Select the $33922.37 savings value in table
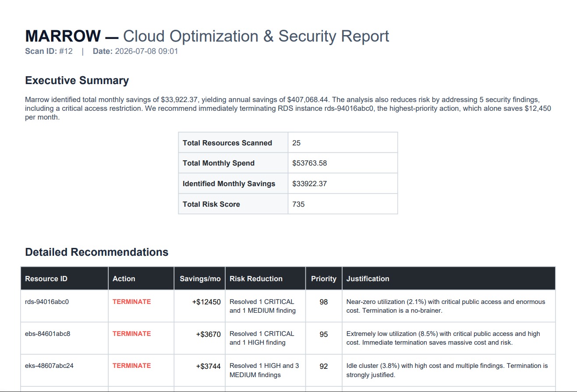577x392 pixels. click(x=310, y=184)
